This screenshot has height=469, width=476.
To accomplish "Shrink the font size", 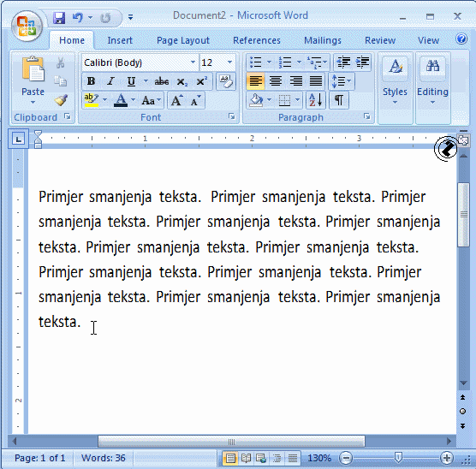I will (195, 100).
